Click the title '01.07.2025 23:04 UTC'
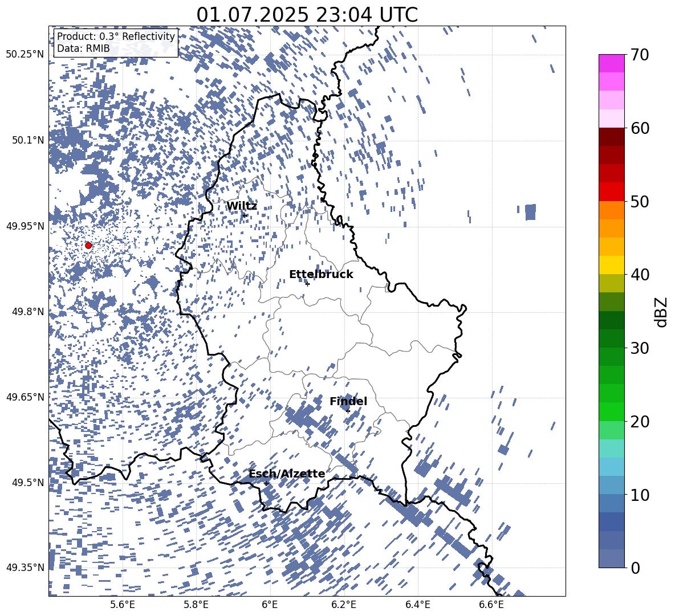The height and width of the screenshot is (616, 675). (x=307, y=15)
